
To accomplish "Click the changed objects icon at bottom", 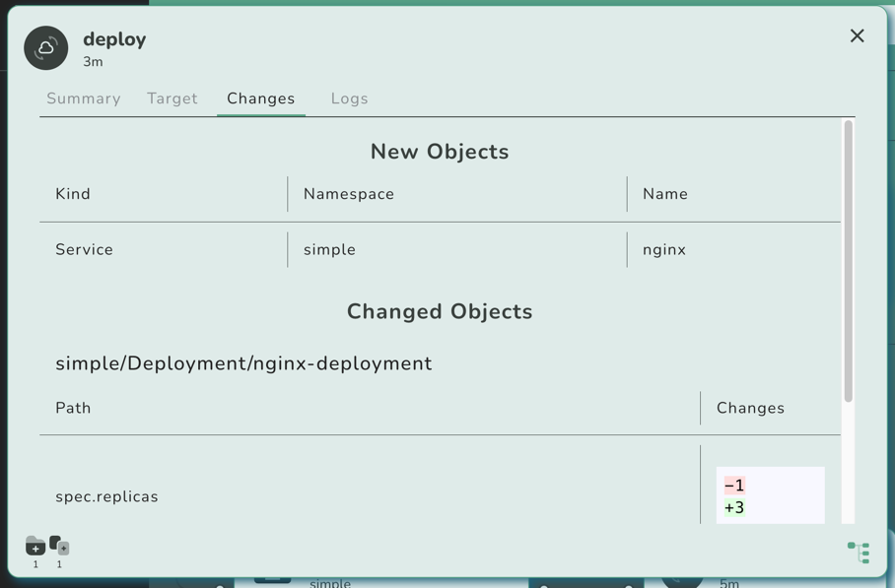I will pyautogui.click(x=59, y=546).
